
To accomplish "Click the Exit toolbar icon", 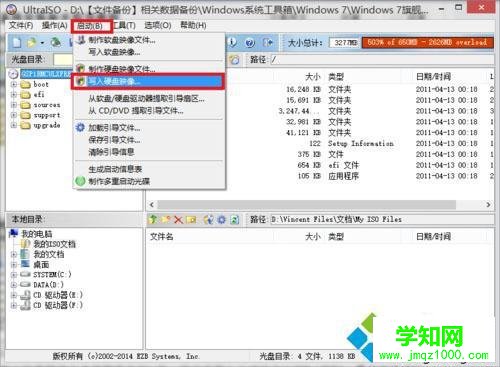I will click(268, 43).
